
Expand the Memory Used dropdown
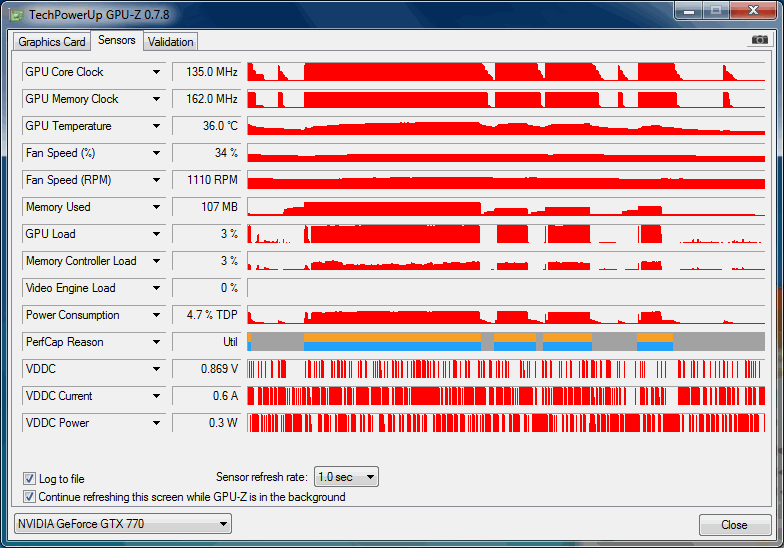pyautogui.click(x=156, y=207)
